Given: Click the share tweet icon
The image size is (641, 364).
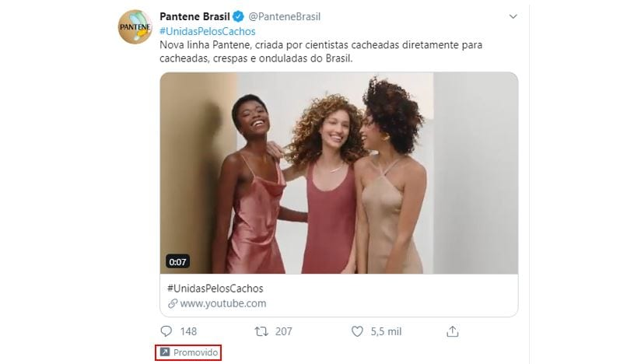Looking at the screenshot, I should (452, 331).
